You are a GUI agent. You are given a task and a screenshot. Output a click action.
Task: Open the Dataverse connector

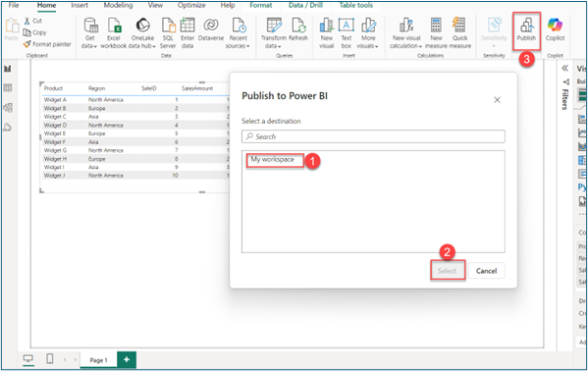(x=211, y=29)
